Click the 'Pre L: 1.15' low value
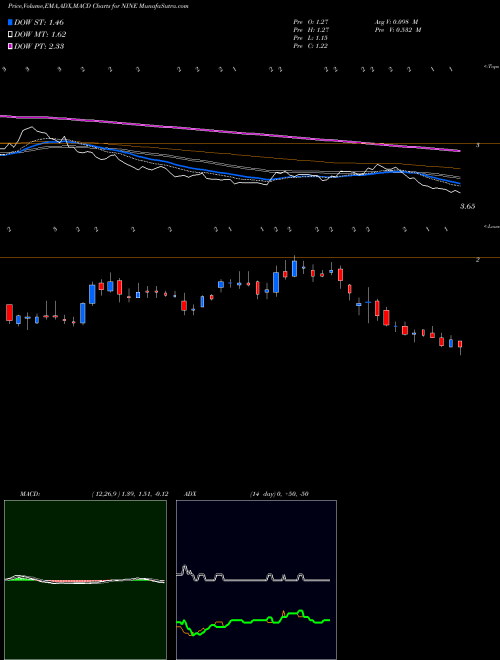This screenshot has width=500, height=660. click(311, 38)
